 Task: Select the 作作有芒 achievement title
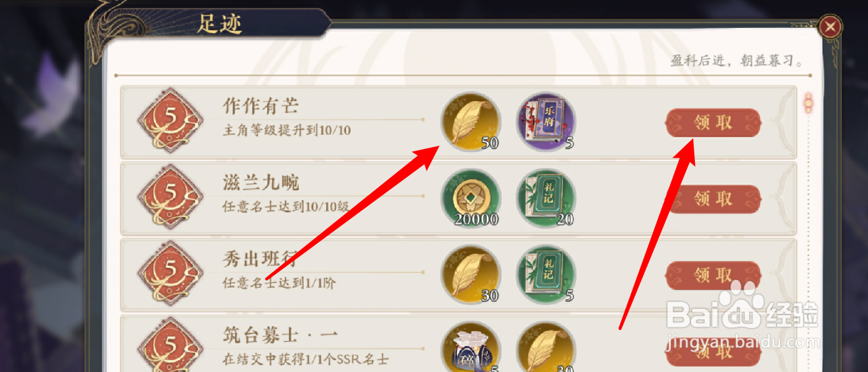point(261,105)
